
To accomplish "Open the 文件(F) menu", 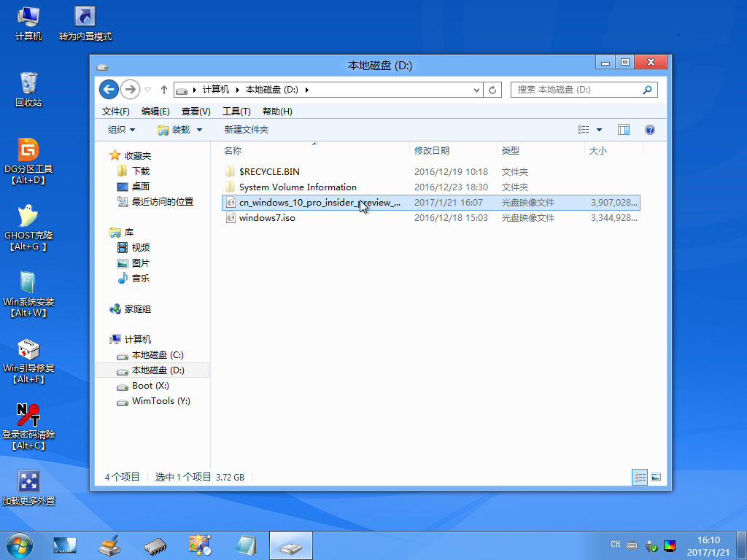I will tap(116, 112).
